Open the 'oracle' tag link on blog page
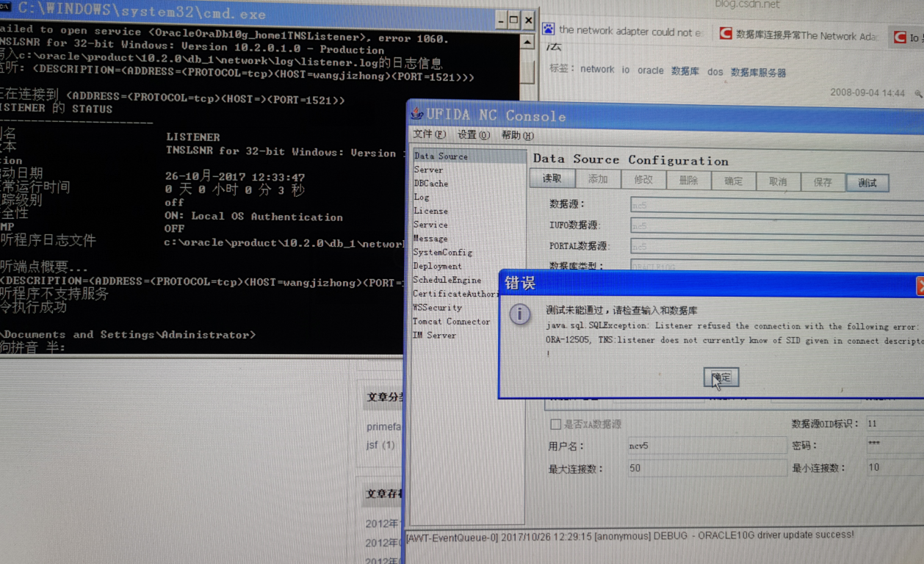This screenshot has width=924, height=564. 650,70
